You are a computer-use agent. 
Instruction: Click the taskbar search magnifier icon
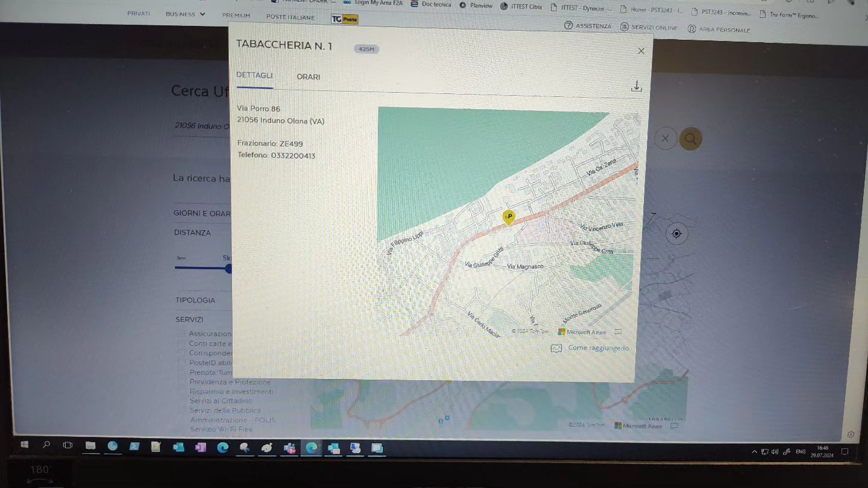coord(46,445)
